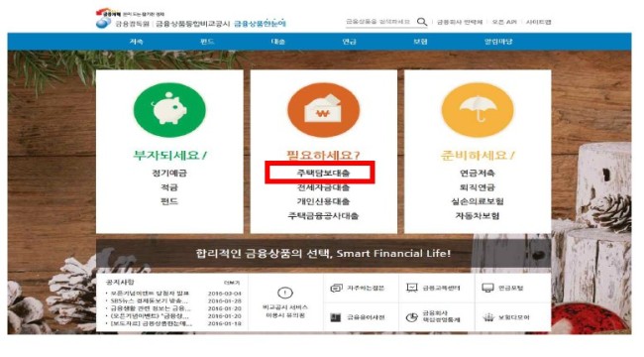This screenshot has height=357, width=644.
Task: Open 금융교육센터 board icon
Action: 412,288
